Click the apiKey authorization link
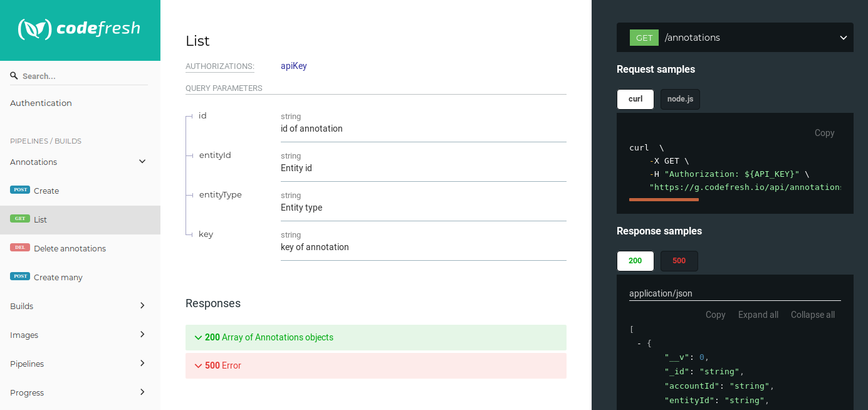 pyautogui.click(x=293, y=66)
